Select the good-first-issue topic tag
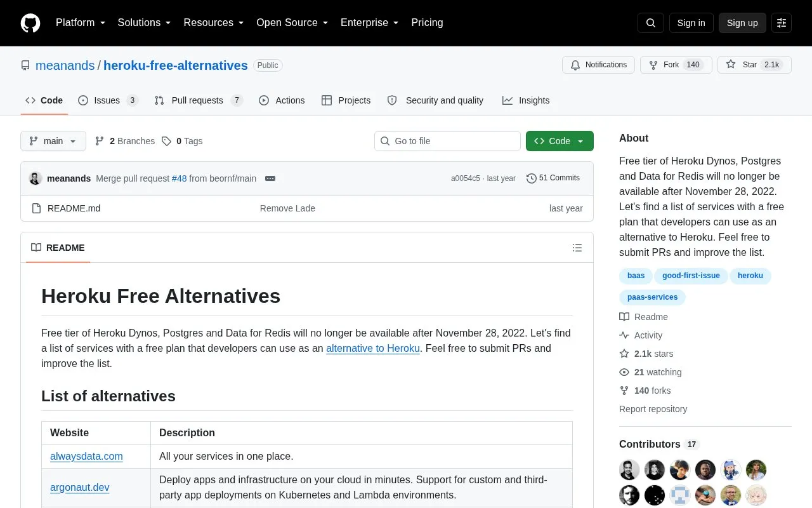The width and height of the screenshot is (812, 508). [691, 276]
